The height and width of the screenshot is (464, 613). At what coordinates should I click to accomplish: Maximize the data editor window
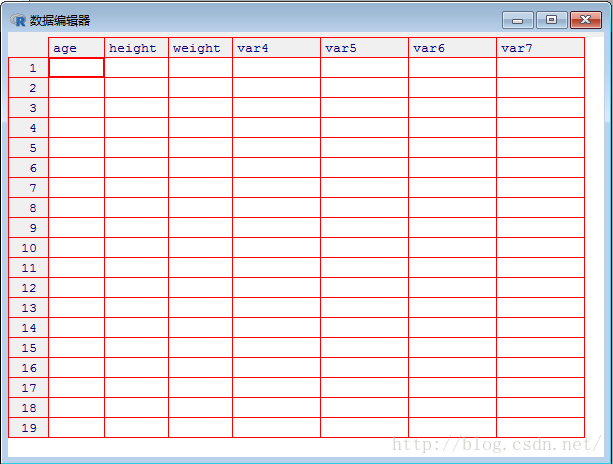coord(552,20)
